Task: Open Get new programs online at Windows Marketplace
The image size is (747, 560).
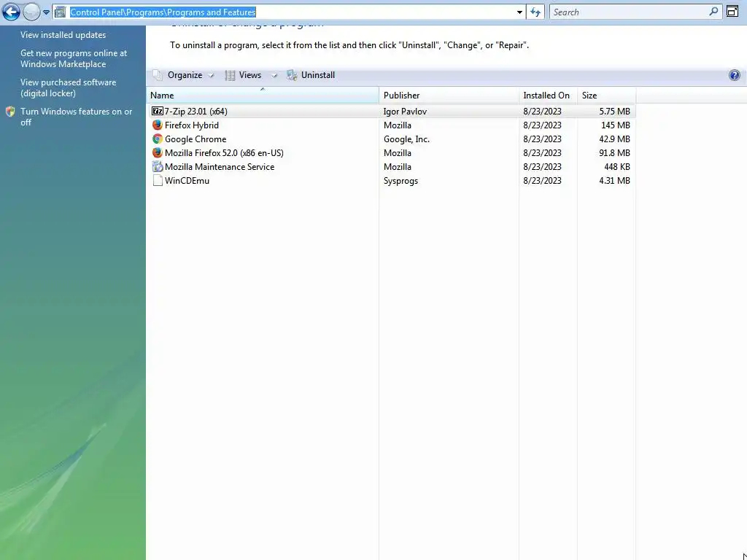Action: pos(74,58)
